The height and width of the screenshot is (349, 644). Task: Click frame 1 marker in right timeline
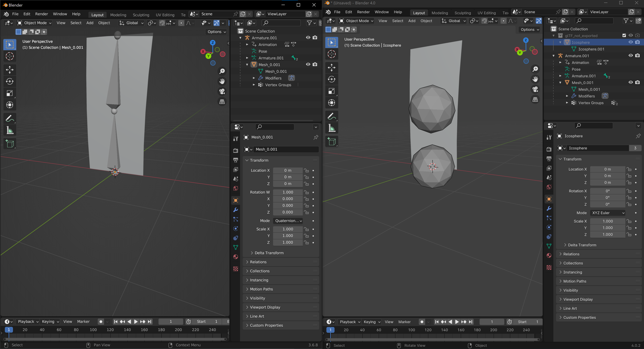(330, 330)
